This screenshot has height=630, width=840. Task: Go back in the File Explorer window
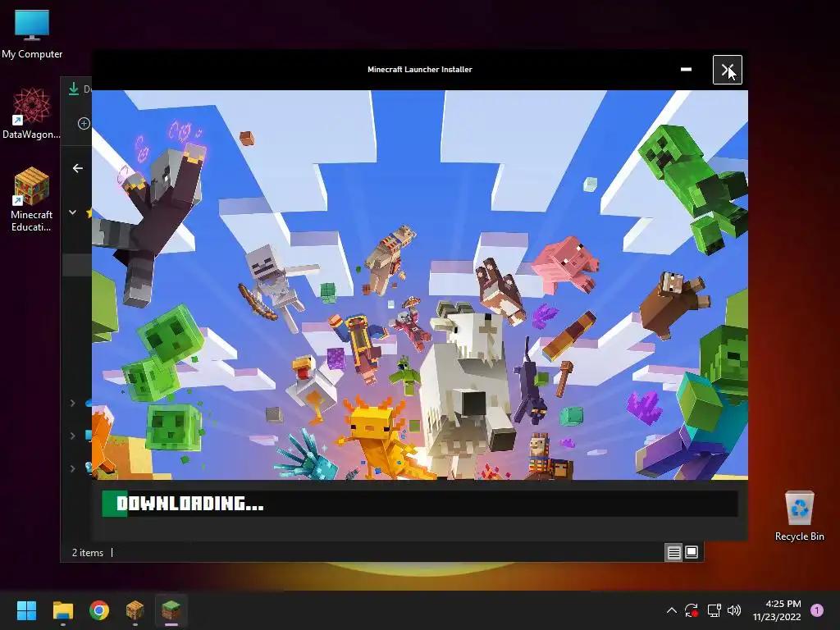click(x=78, y=168)
